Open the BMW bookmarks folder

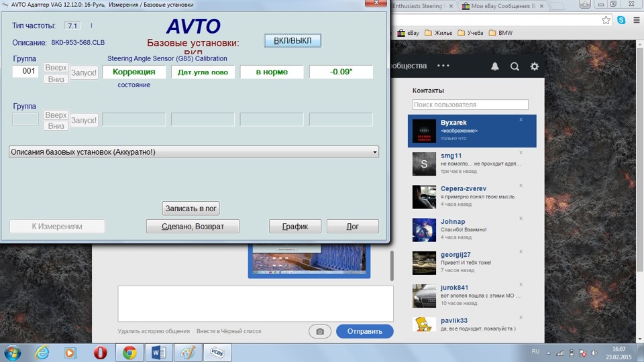click(x=500, y=33)
